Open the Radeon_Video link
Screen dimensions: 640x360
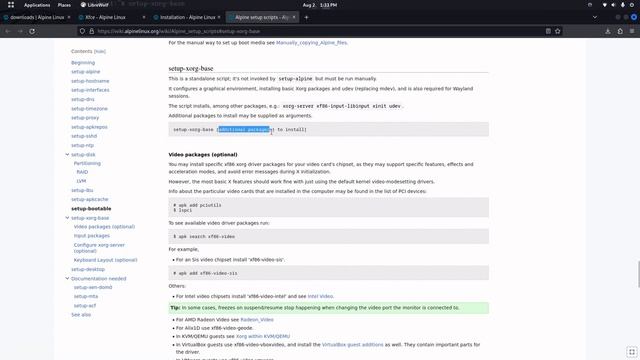click(257, 320)
